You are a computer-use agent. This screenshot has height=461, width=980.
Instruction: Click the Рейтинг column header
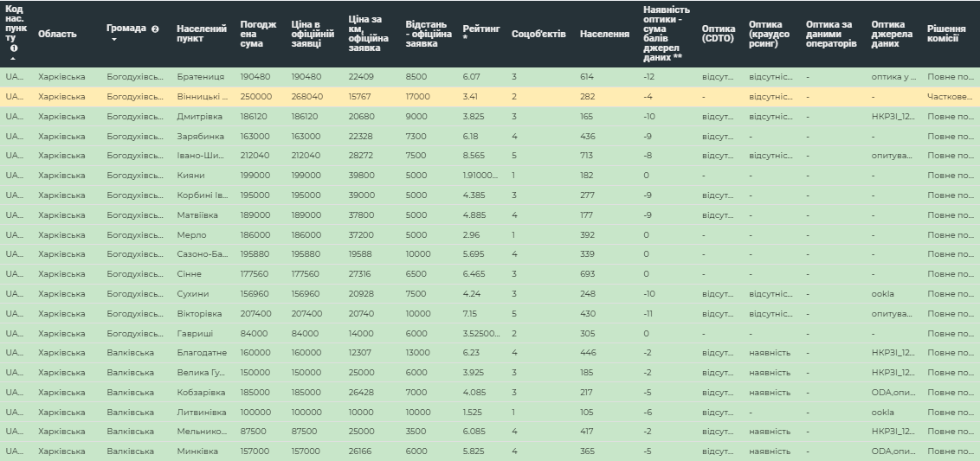pos(480,34)
